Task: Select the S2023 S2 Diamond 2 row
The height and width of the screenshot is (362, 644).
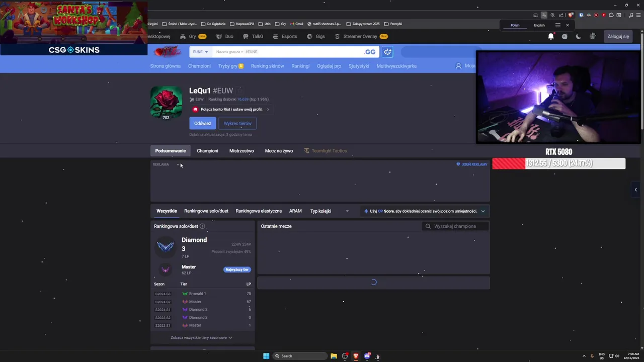Action: (202, 318)
